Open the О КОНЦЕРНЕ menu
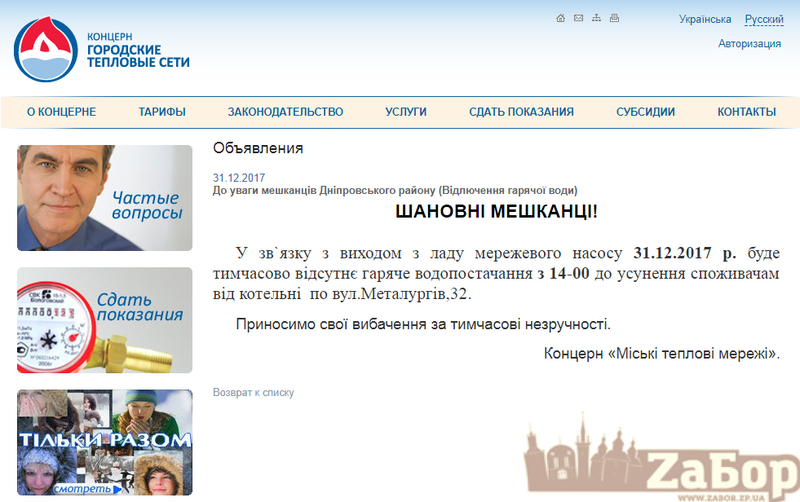 tap(61, 112)
